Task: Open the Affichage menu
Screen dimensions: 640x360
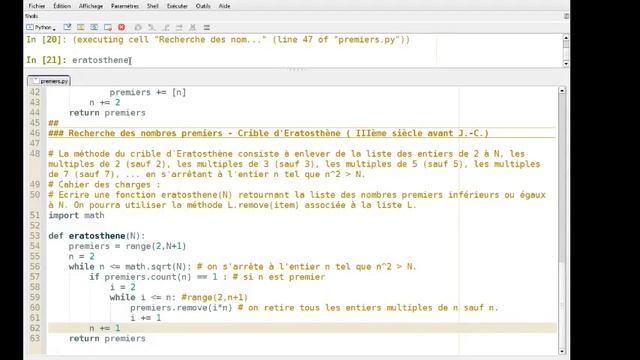Action: (91, 6)
